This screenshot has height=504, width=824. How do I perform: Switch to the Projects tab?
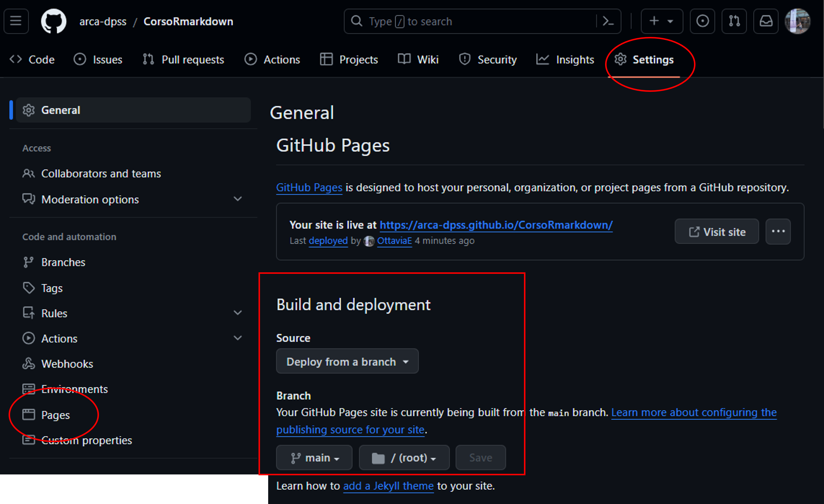click(349, 60)
